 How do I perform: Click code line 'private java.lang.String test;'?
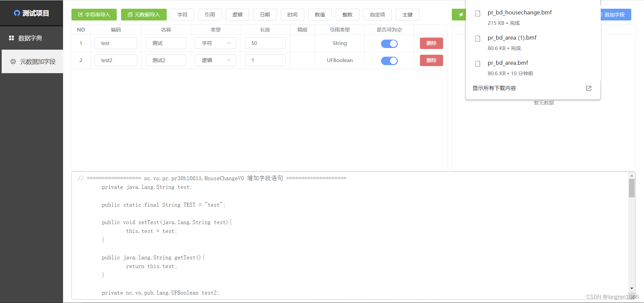147,187
